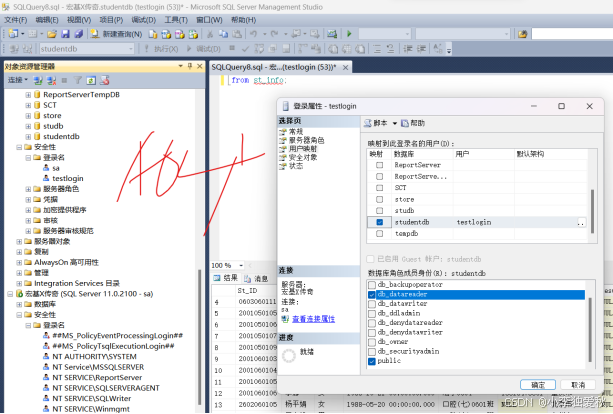
Task: Click the Parse checkmark icon
Action: [x=245, y=49]
